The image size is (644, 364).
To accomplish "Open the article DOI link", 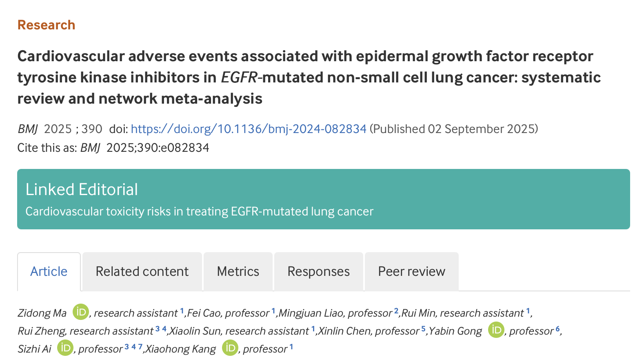I will click(249, 129).
